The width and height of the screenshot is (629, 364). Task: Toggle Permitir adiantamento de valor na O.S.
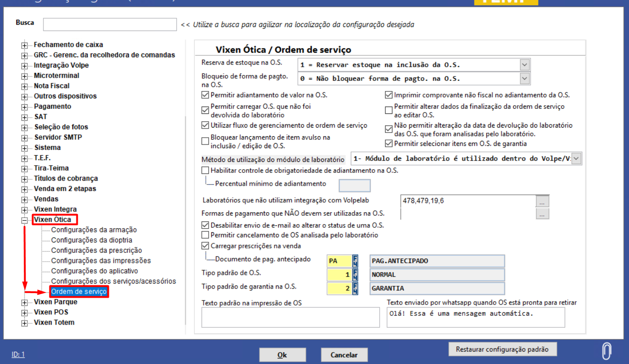pos(205,96)
